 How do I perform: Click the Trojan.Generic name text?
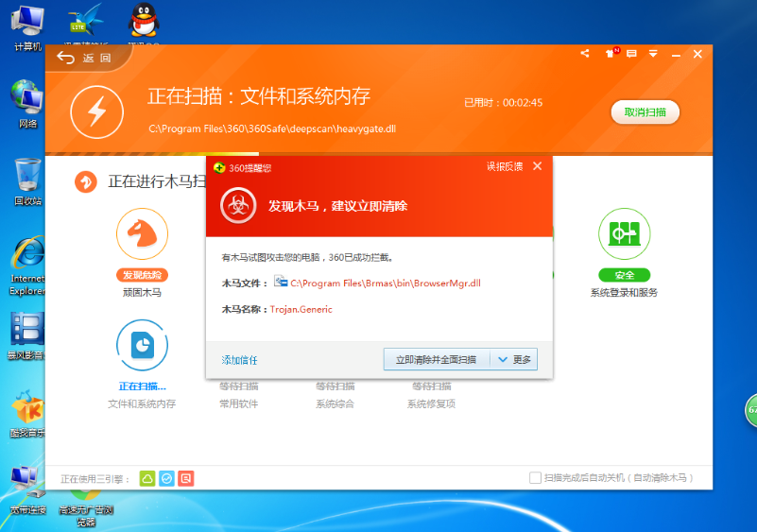[x=301, y=309]
